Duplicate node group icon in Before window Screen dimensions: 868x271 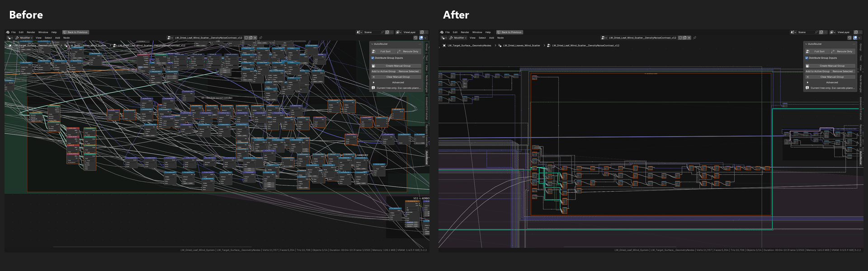click(250, 38)
